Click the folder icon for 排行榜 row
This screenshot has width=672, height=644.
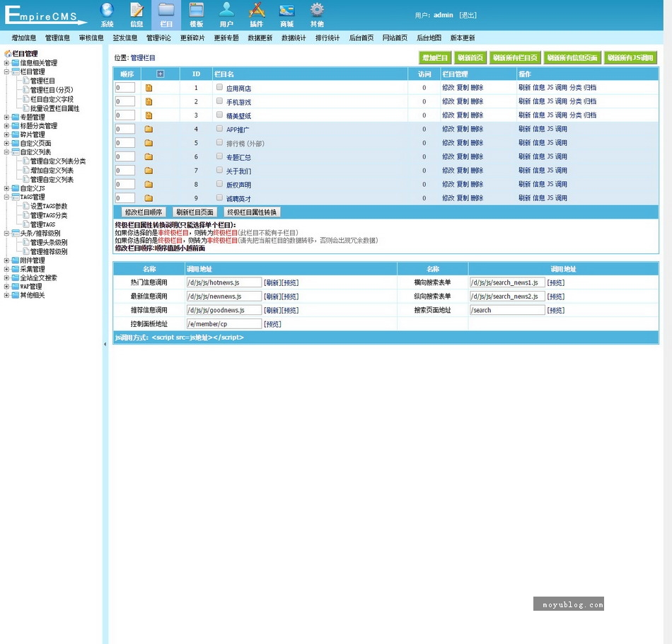click(149, 143)
